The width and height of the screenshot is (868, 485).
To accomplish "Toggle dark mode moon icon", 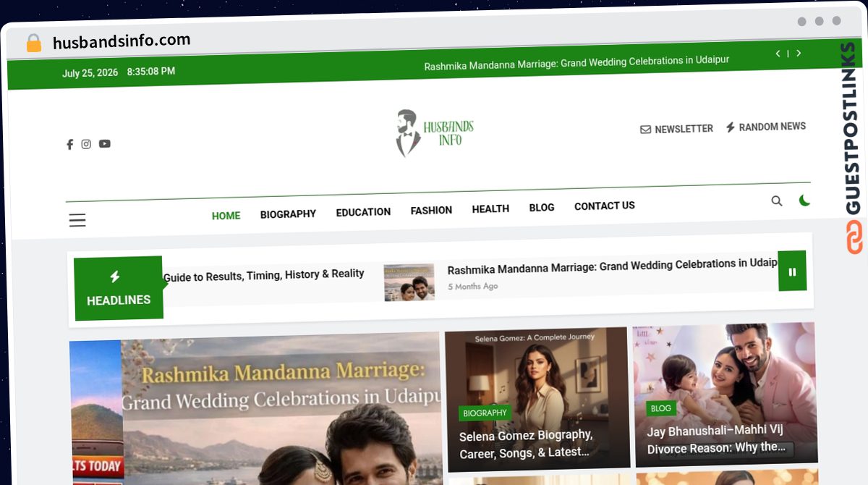I will 804,201.
